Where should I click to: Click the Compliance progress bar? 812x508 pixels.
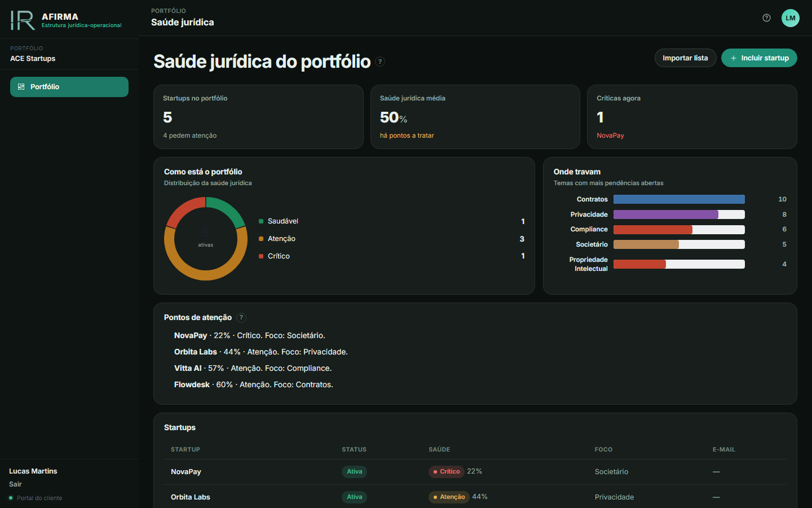pyautogui.click(x=679, y=230)
